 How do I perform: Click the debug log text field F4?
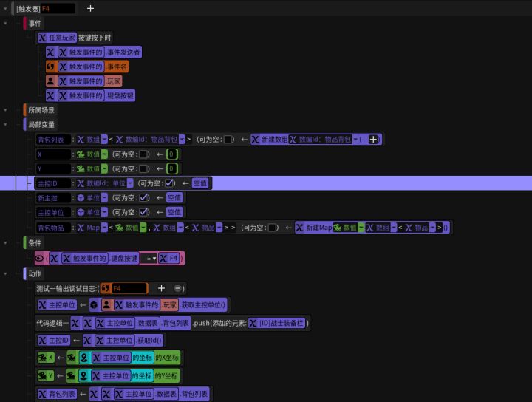coord(129,288)
